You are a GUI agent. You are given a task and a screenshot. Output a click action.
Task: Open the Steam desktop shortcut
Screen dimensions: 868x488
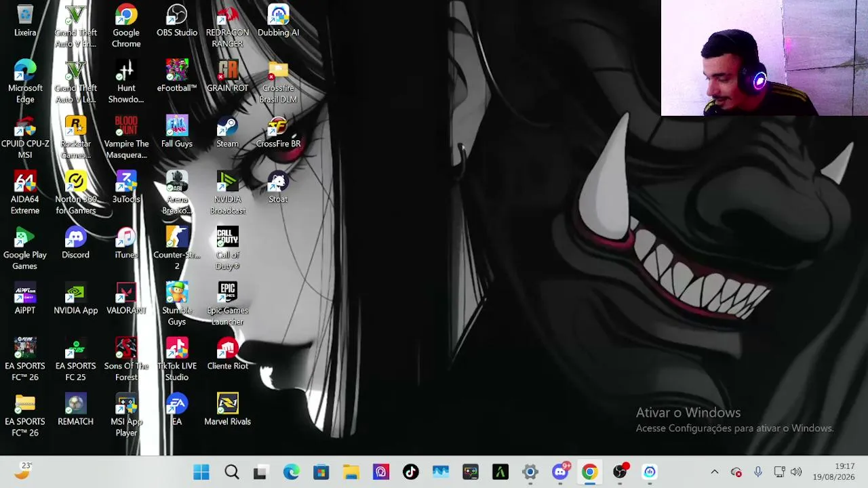tap(227, 132)
